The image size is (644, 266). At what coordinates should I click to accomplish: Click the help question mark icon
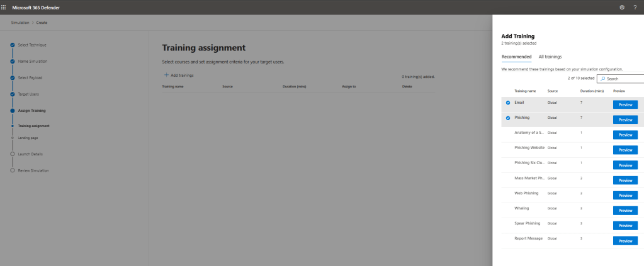click(635, 7)
